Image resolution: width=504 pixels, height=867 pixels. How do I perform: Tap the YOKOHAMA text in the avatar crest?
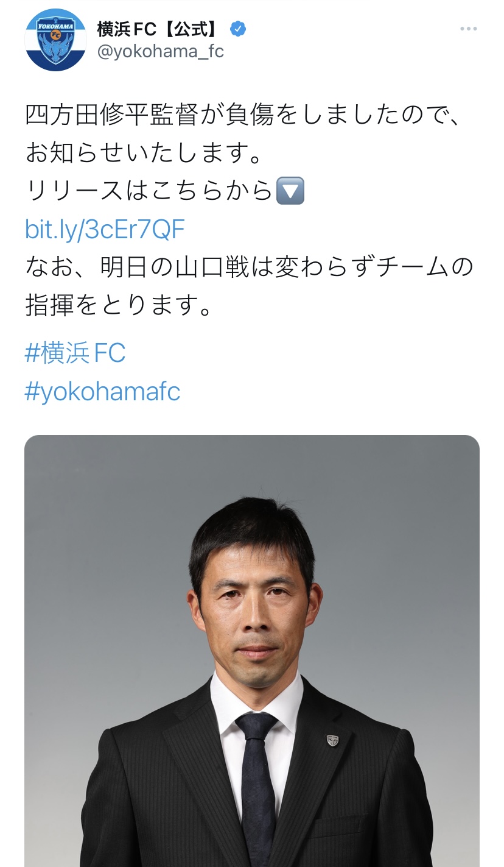pyautogui.click(x=55, y=27)
